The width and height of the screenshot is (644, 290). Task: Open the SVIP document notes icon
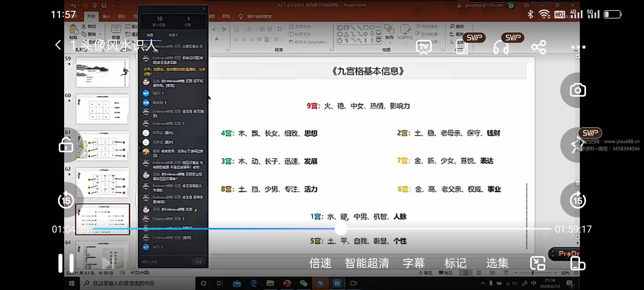coord(461,46)
